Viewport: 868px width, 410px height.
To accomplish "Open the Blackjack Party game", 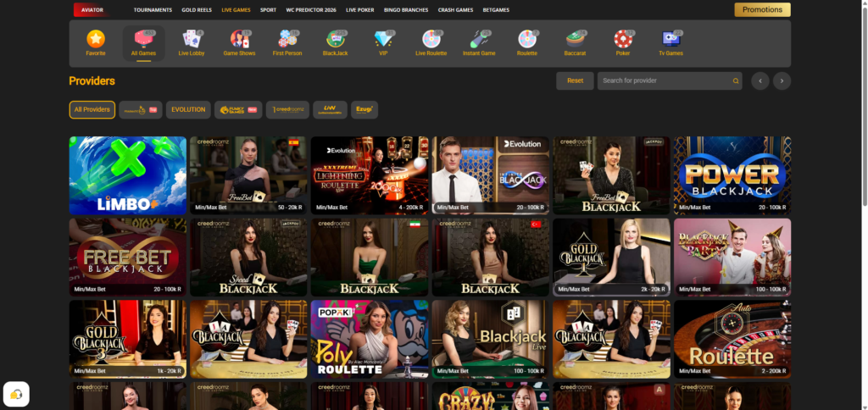I will 732,258.
